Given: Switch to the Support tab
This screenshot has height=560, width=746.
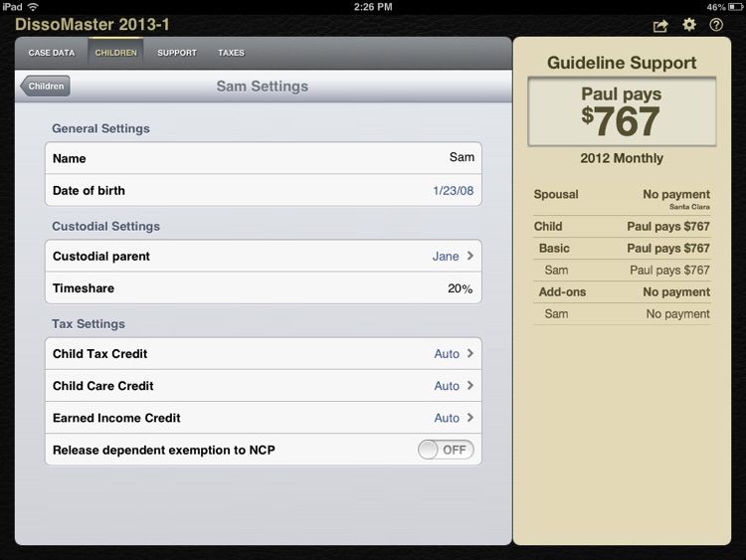Looking at the screenshot, I should [177, 53].
